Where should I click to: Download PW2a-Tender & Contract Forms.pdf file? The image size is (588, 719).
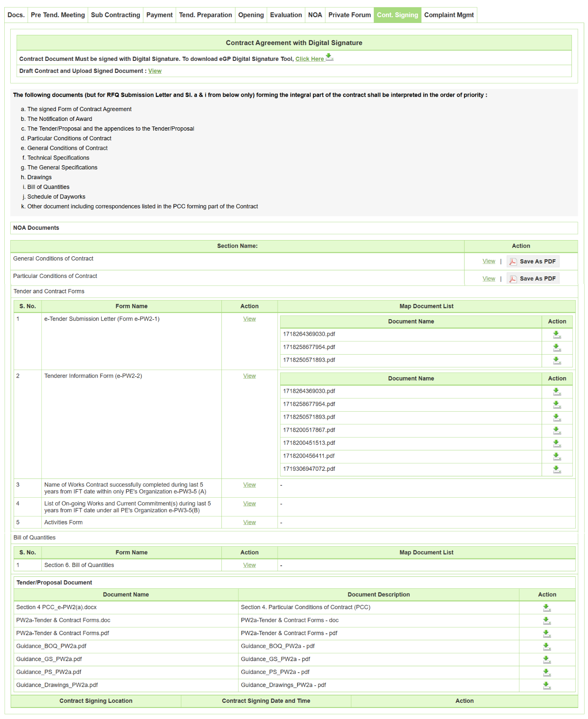[x=547, y=633]
